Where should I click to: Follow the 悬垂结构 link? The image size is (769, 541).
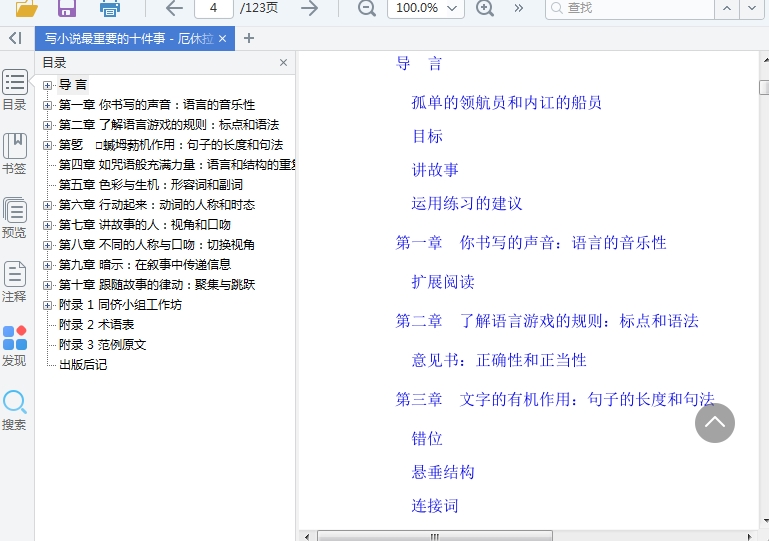[443, 472]
